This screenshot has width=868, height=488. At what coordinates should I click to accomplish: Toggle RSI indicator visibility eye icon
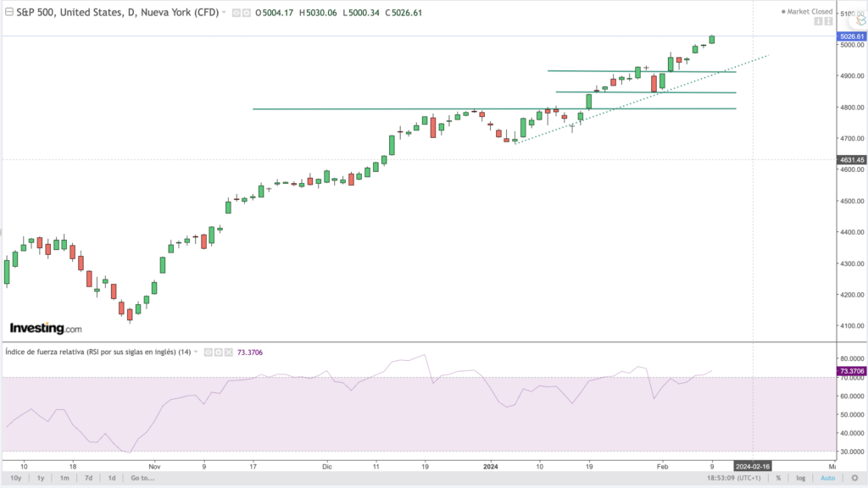coord(208,352)
